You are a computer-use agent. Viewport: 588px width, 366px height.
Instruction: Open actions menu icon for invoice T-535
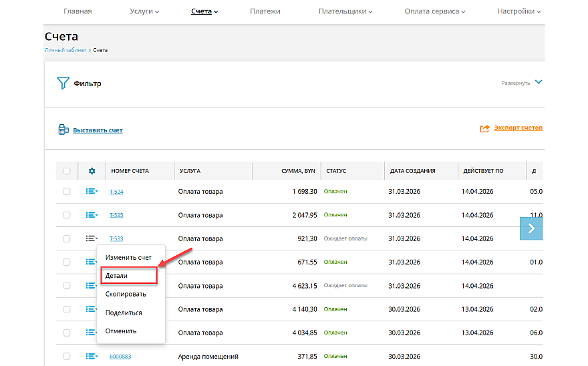click(x=92, y=215)
